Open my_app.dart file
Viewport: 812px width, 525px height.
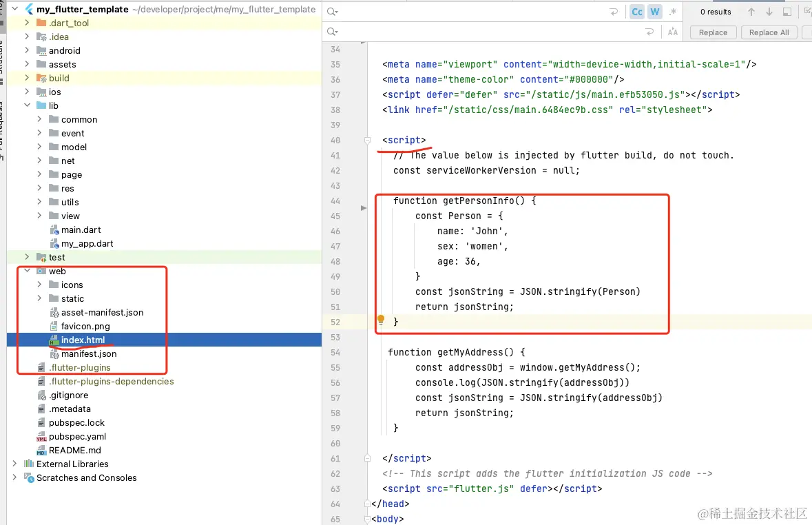[x=87, y=244]
